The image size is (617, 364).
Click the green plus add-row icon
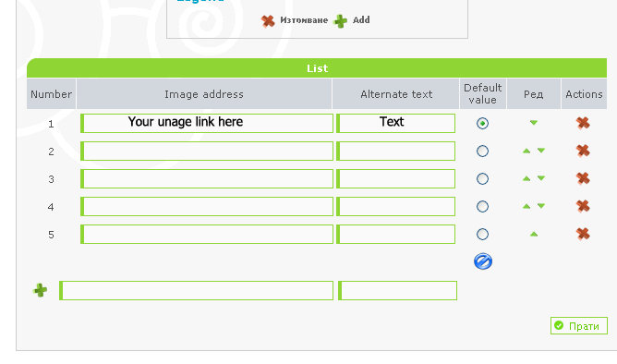tap(40, 290)
